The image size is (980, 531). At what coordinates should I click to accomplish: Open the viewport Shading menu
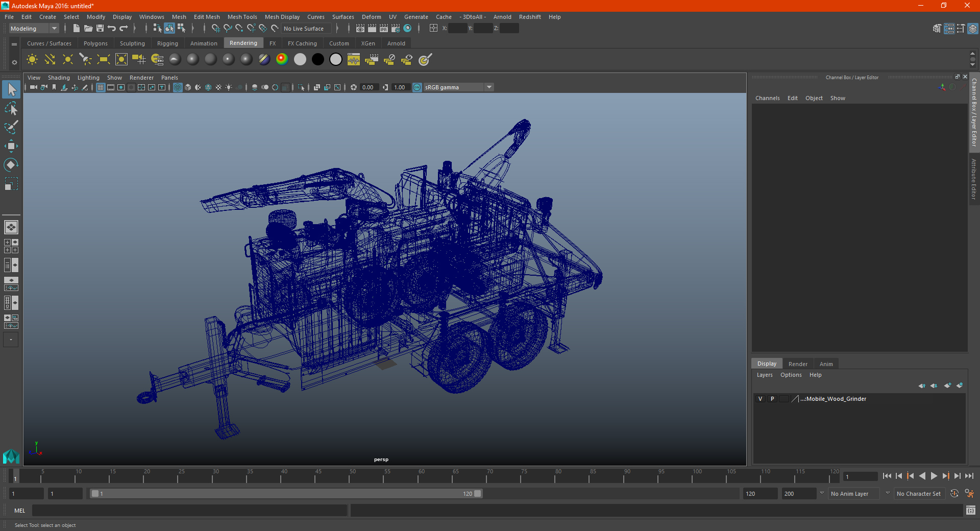59,78
